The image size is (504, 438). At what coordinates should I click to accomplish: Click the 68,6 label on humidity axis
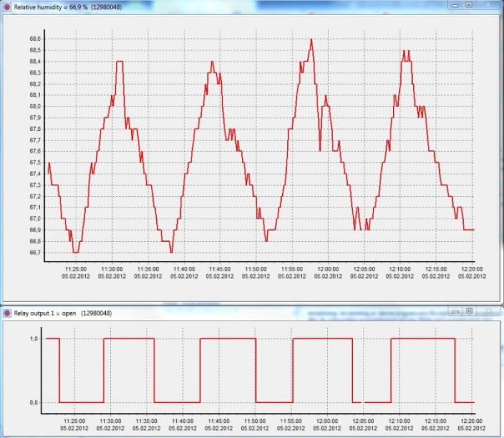(35, 39)
